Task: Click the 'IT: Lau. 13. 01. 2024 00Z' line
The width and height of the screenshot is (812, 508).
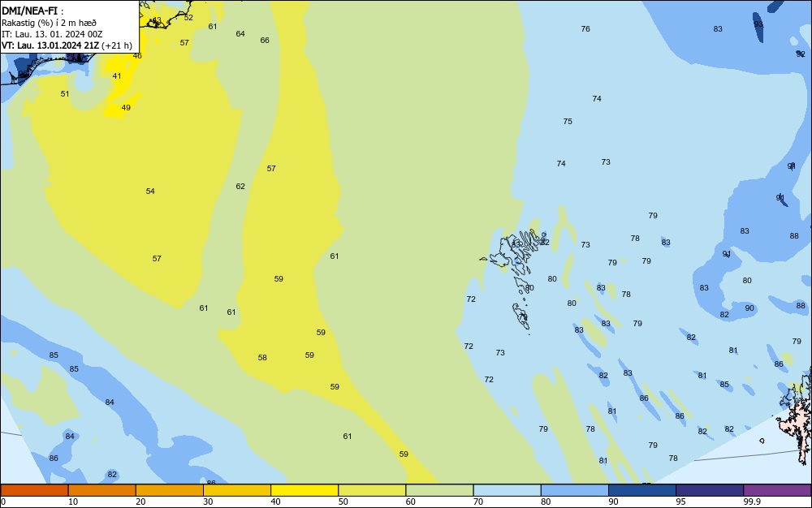Action: coord(52,34)
